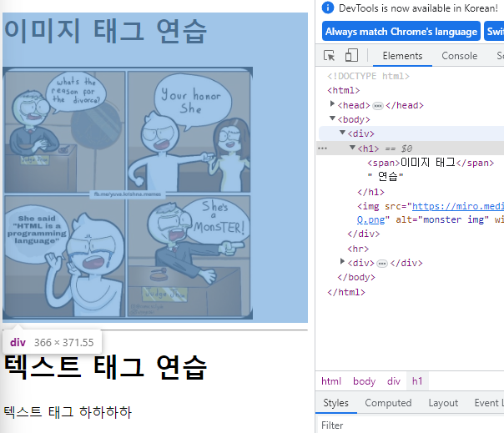
Task: Click Always match Chrome's language button
Action: (x=401, y=32)
